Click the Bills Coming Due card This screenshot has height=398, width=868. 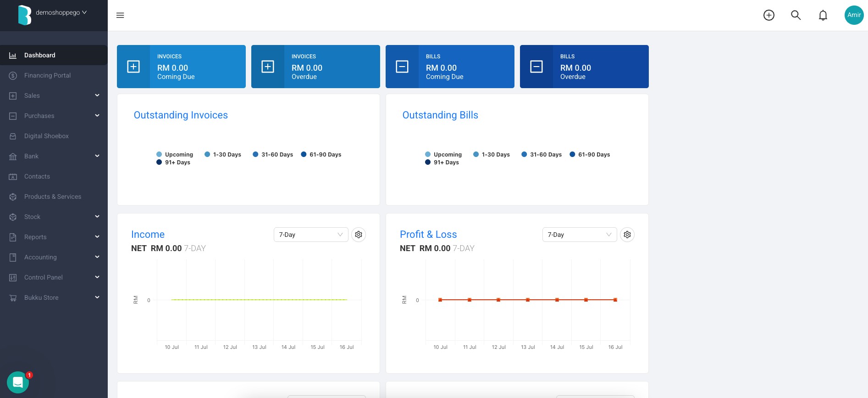coord(450,67)
